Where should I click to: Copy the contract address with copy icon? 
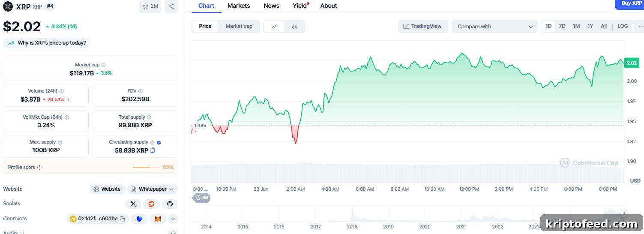(123, 219)
